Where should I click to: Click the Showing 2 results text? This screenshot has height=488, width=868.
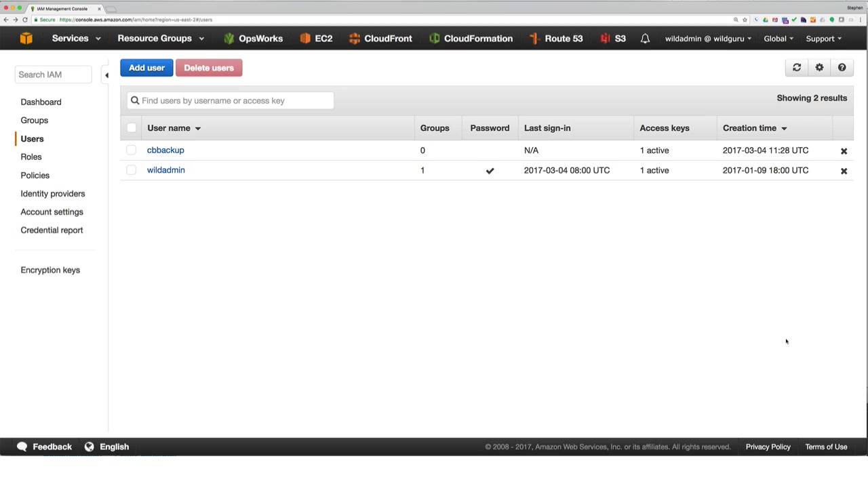coord(812,98)
